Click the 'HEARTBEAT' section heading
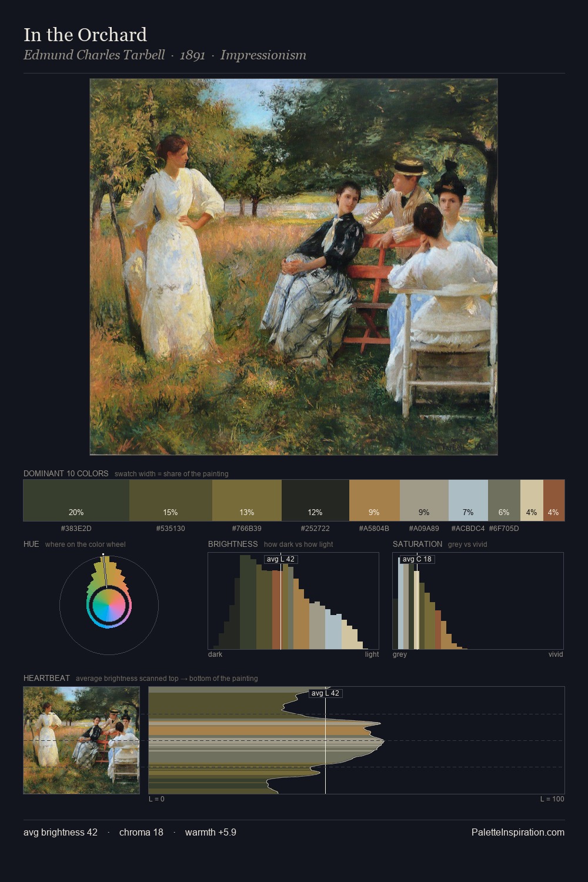The image size is (588, 882). tap(46, 678)
